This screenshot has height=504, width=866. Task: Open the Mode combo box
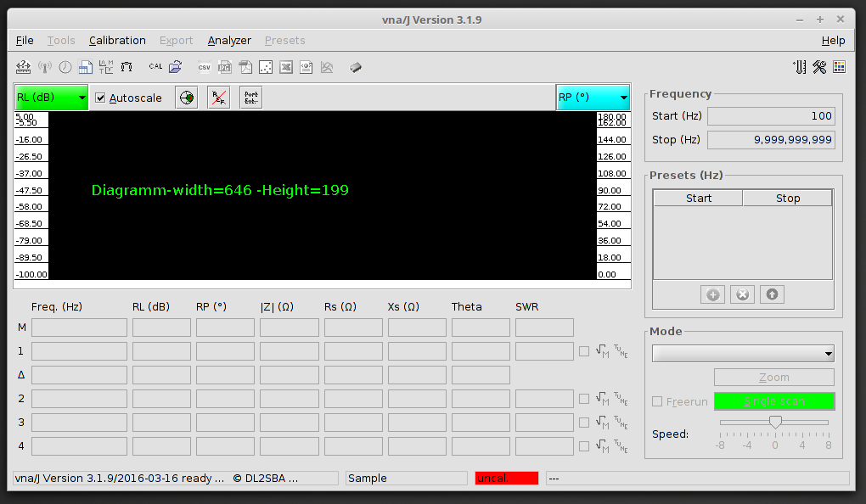[x=743, y=354]
